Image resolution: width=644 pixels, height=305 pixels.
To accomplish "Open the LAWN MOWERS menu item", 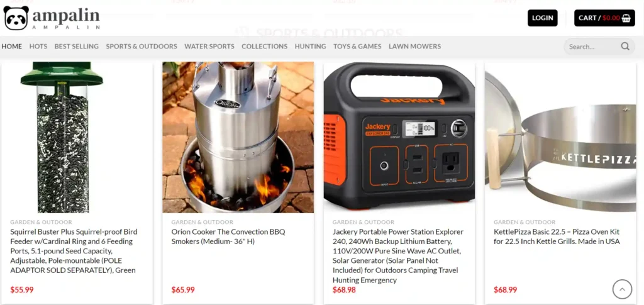I will [x=415, y=47].
